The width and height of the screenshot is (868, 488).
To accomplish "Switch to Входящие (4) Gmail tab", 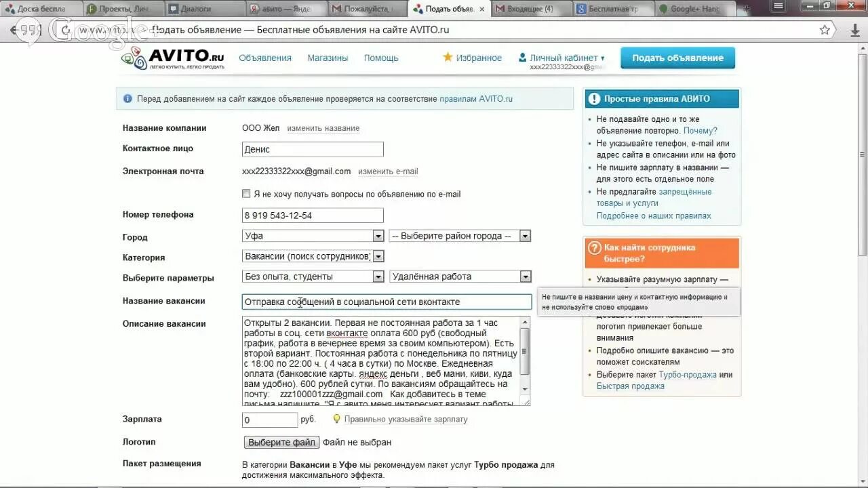I will pyautogui.click(x=532, y=9).
